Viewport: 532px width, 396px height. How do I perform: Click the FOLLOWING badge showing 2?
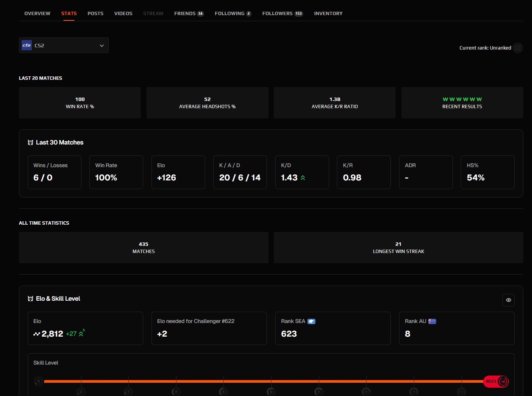[248, 13]
